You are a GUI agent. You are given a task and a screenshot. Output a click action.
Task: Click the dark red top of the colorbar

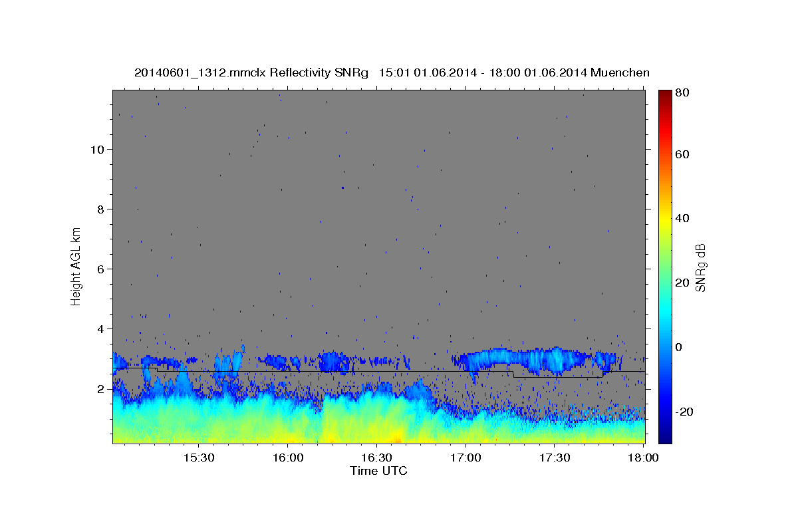coord(664,95)
